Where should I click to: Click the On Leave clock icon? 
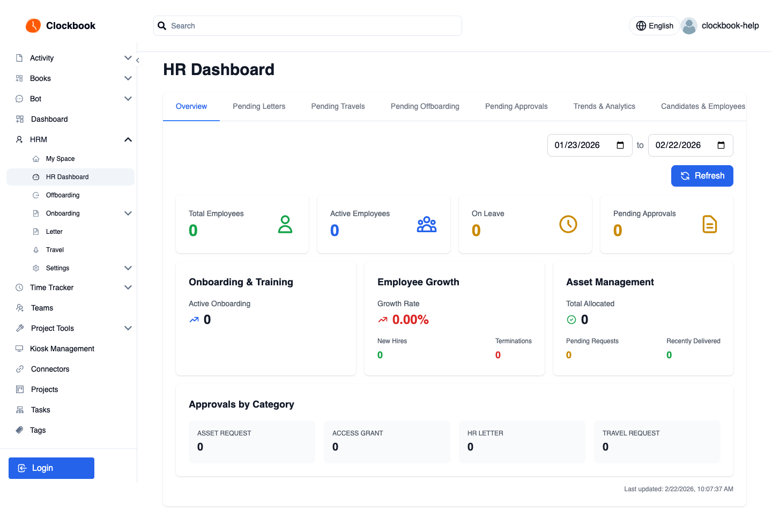(x=568, y=224)
